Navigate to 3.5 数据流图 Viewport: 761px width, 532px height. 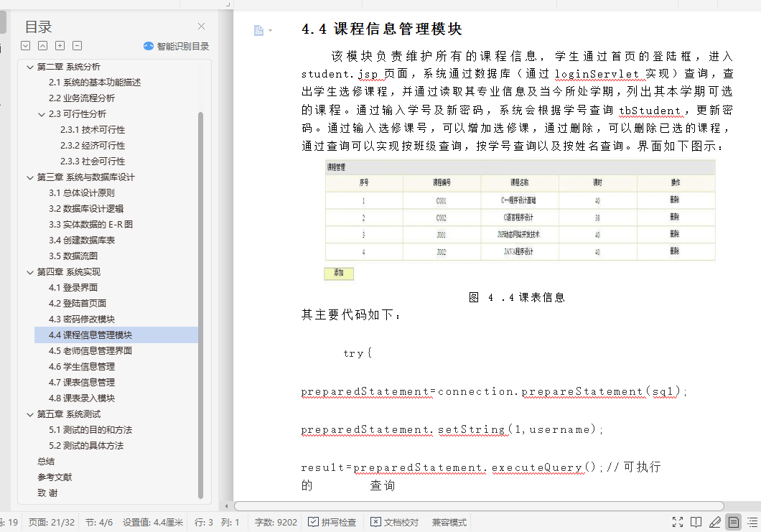click(73, 256)
